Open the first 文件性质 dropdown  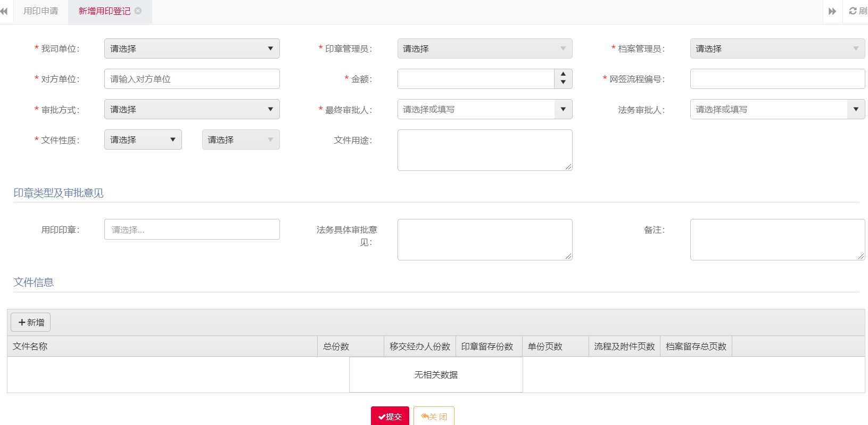coord(143,140)
